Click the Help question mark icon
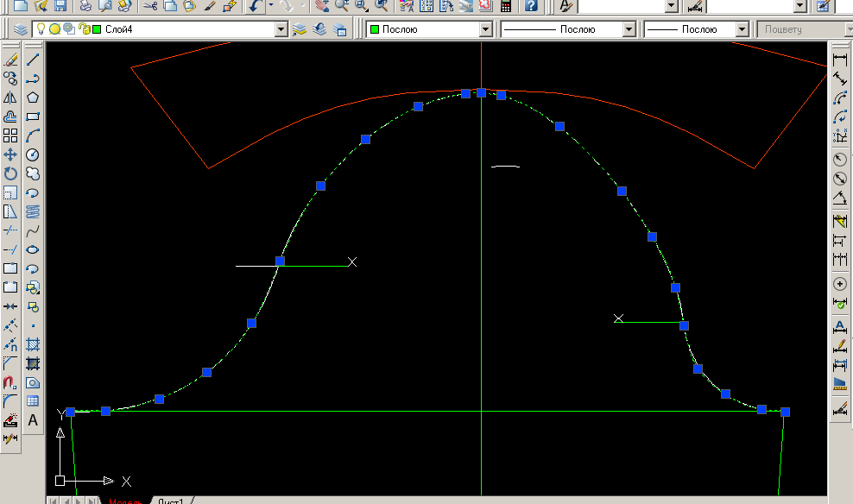This screenshot has height=504, width=853. 531,5
